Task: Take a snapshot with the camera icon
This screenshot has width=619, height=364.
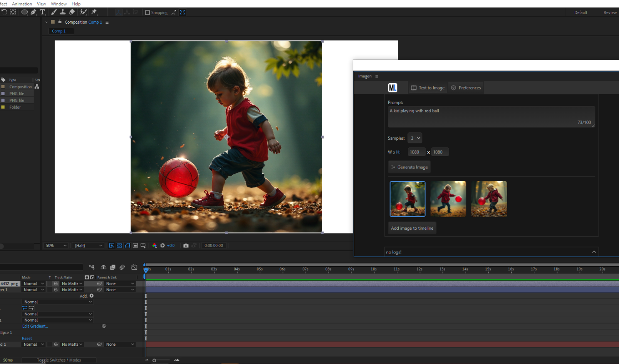Action: (x=186, y=245)
